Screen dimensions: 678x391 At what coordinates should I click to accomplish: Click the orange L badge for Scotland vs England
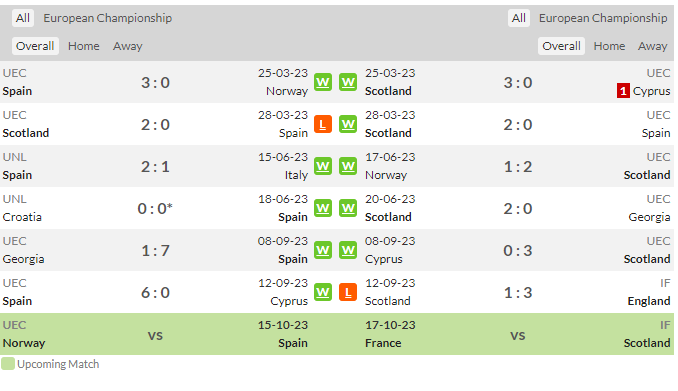[x=348, y=292]
